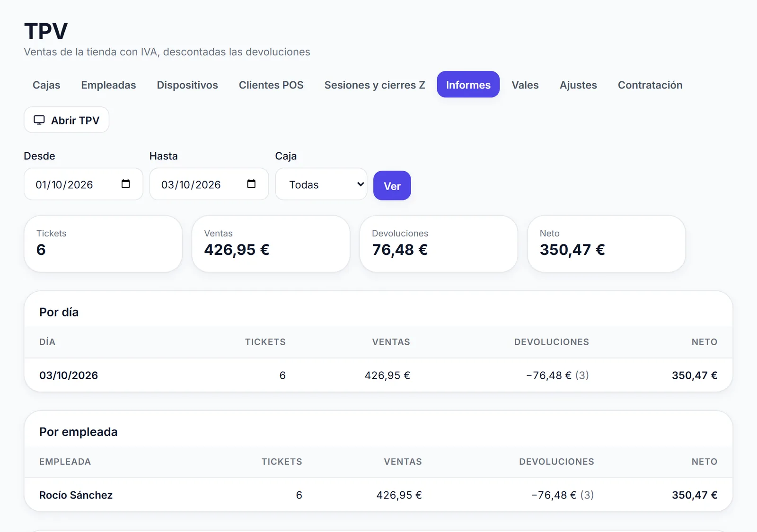Click the Devoluciones card total 76,48 €
757x532 pixels.
coord(400,250)
